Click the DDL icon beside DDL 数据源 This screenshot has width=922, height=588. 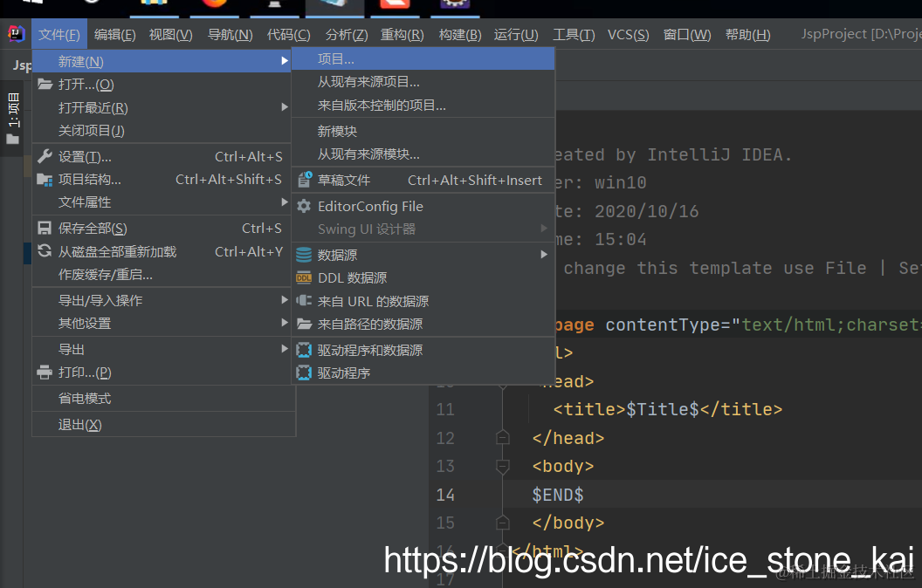304,277
